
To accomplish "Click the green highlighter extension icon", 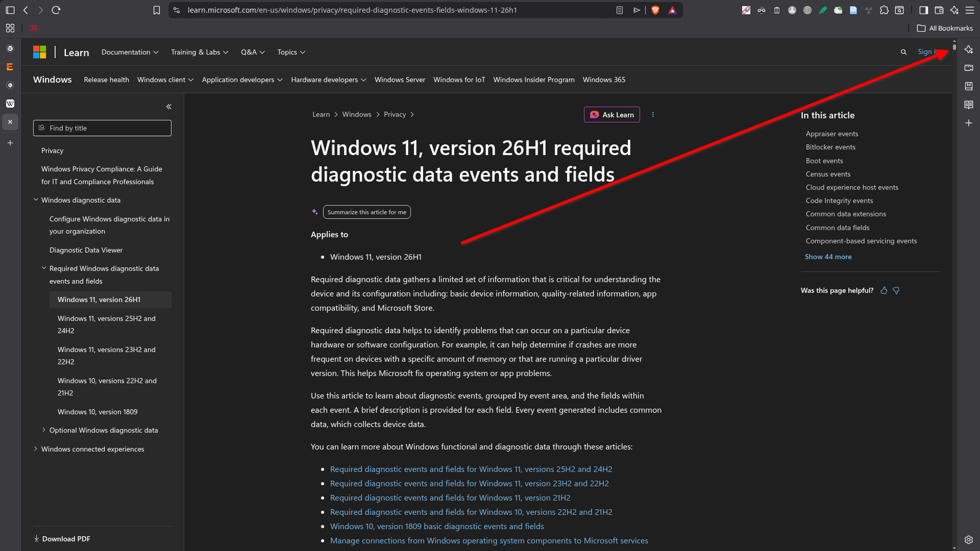I will [x=823, y=10].
